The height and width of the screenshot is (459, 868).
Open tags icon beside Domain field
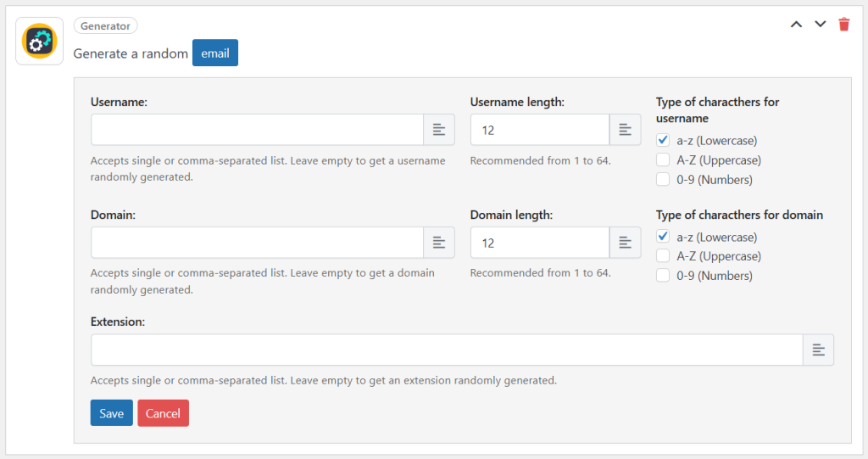point(439,243)
